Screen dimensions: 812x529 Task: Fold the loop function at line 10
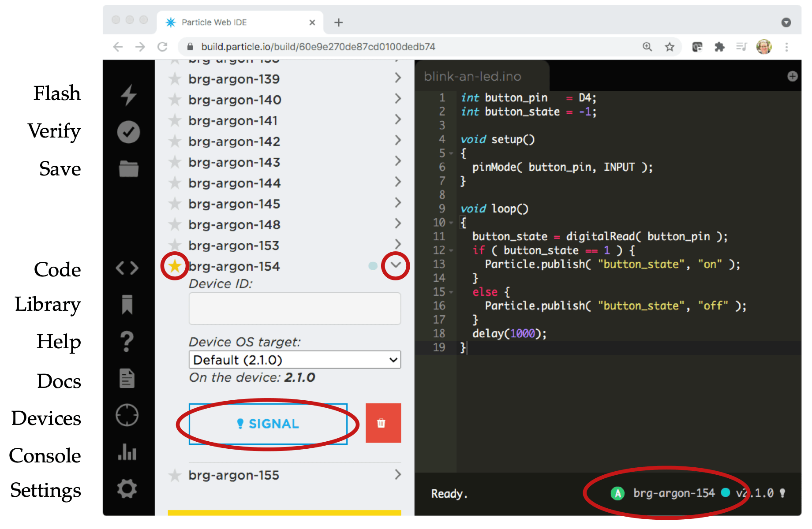pyautogui.click(x=451, y=223)
